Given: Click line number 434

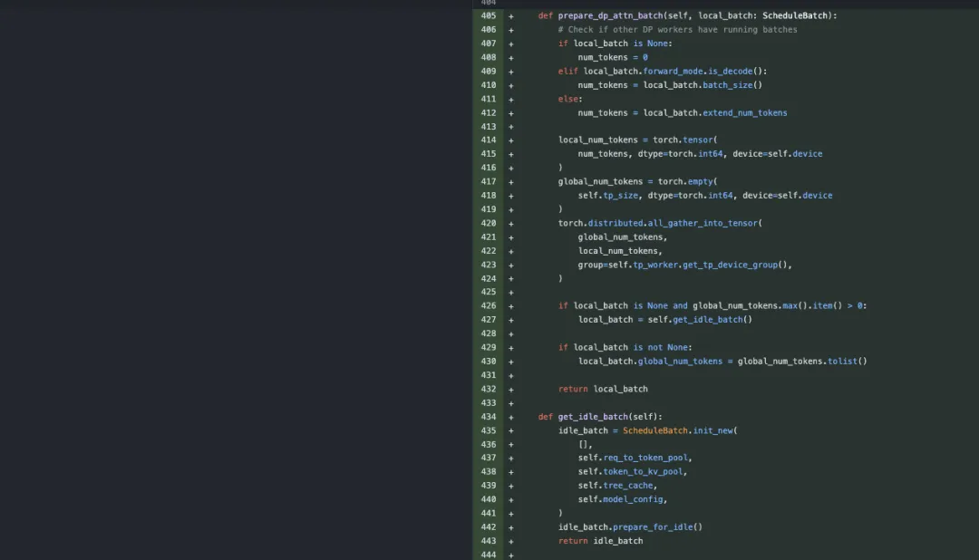Looking at the screenshot, I should [489, 417].
